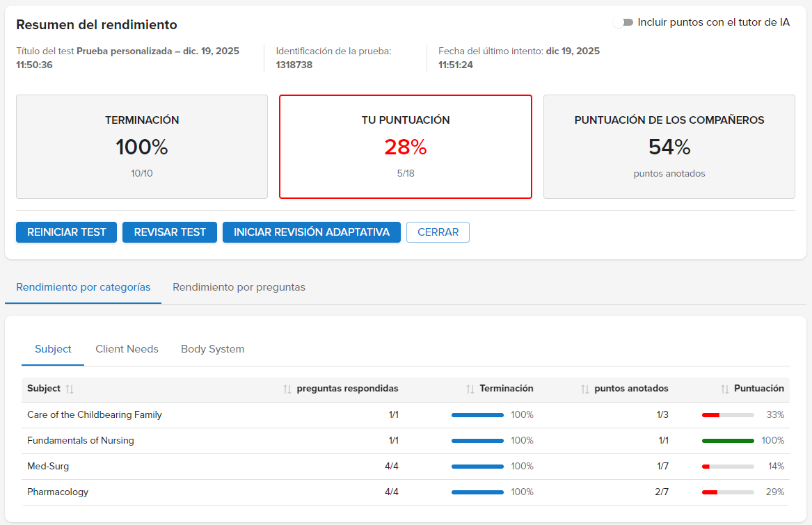Screen dimensions: 812x525
Task: Open the test review with REVISAR TEST
Action: [169, 232]
